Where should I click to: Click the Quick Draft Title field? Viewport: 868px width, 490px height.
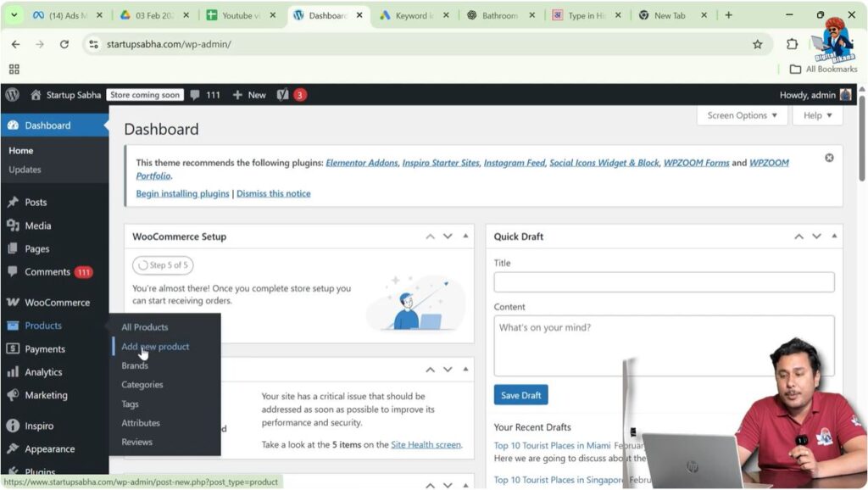coord(663,281)
